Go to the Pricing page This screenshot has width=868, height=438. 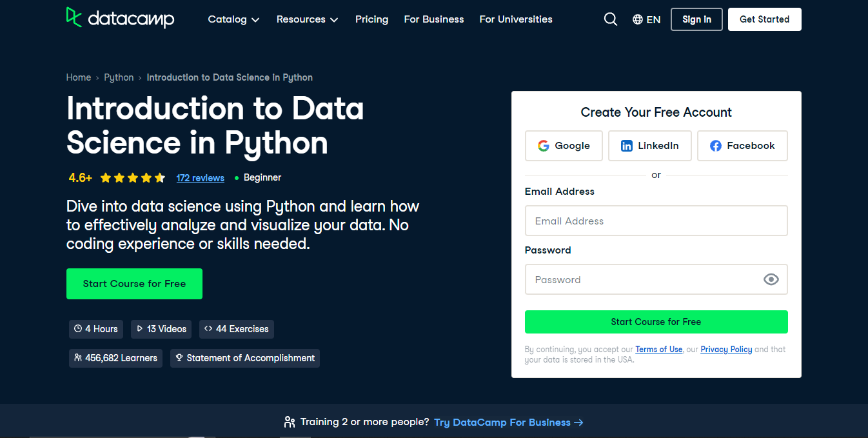[371, 19]
